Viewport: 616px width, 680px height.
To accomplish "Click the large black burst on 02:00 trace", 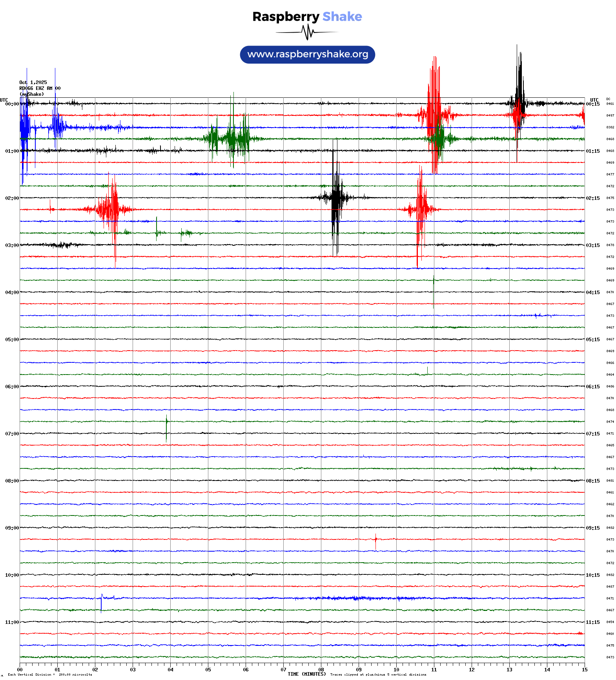I will tap(336, 197).
